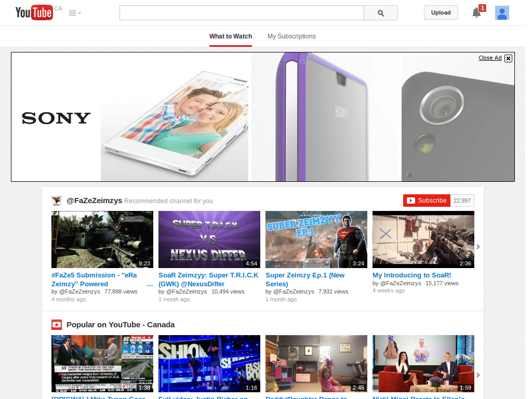
Task: Close the ad using X icon
Action: click(508, 58)
